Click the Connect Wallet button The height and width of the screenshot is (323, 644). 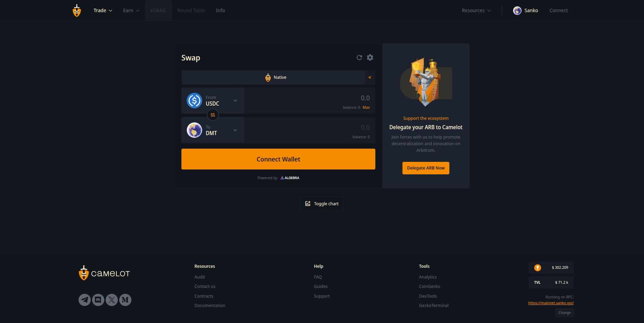coord(278,159)
